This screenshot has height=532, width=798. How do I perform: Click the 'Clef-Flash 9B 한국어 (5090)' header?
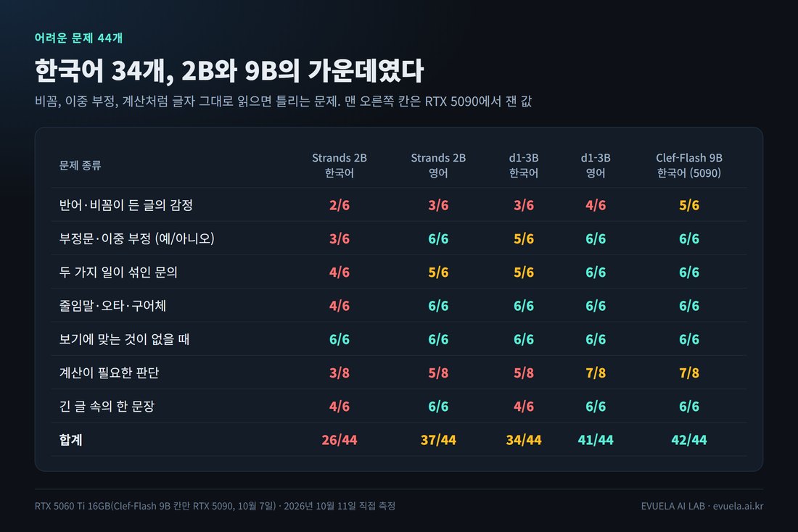[689, 165]
